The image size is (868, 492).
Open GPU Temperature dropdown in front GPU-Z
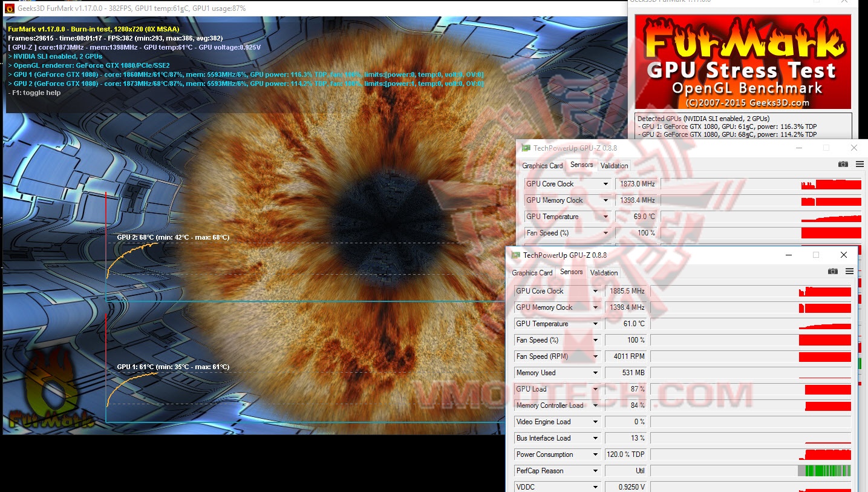click(x=595, y=324)
